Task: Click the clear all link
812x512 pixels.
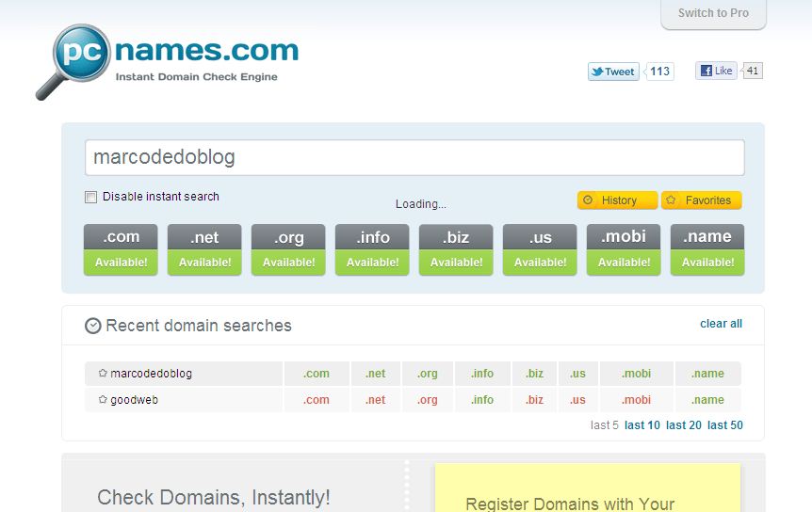Action: tap(721, 324)
